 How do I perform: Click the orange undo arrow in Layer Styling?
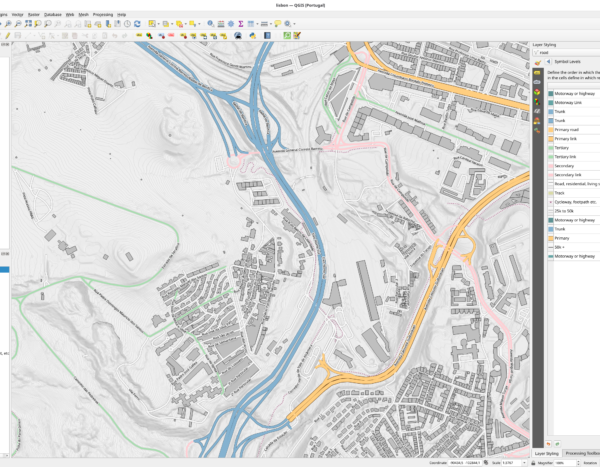pos(548,444)
